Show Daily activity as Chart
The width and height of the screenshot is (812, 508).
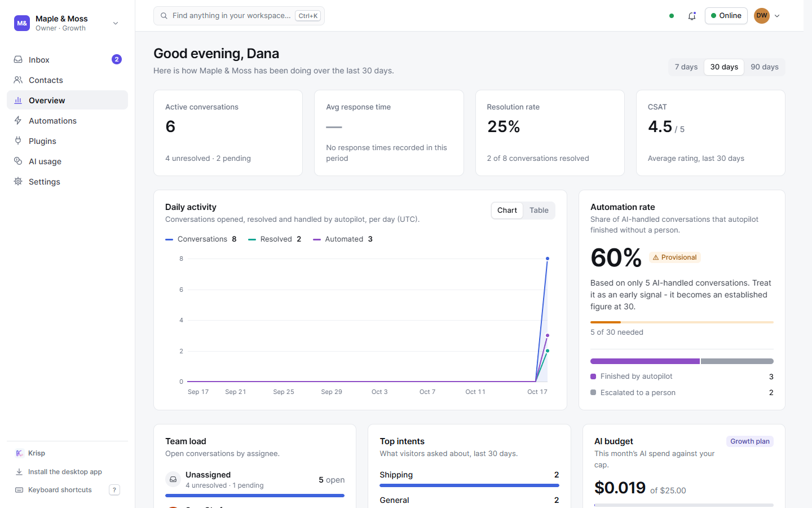click(507, 210)
